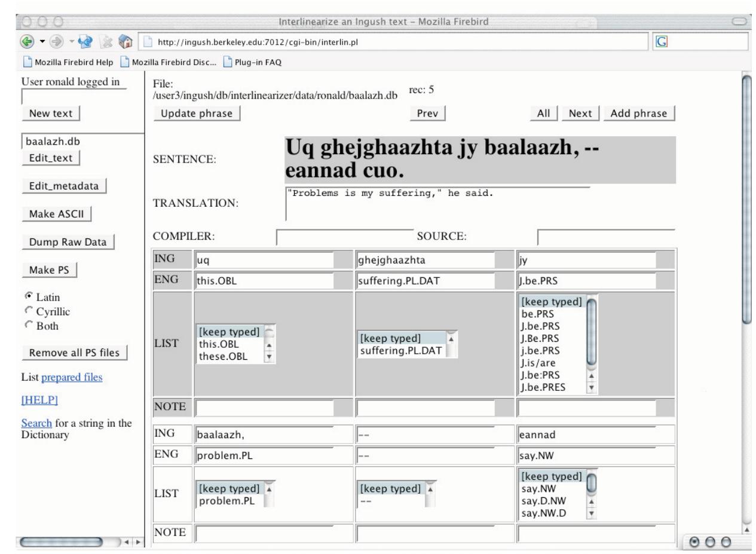Click the ENG field containing suffering.PL.DAT
Image resolution: width=756 pixels, height=554 pixels.
[x=426, y=281]
